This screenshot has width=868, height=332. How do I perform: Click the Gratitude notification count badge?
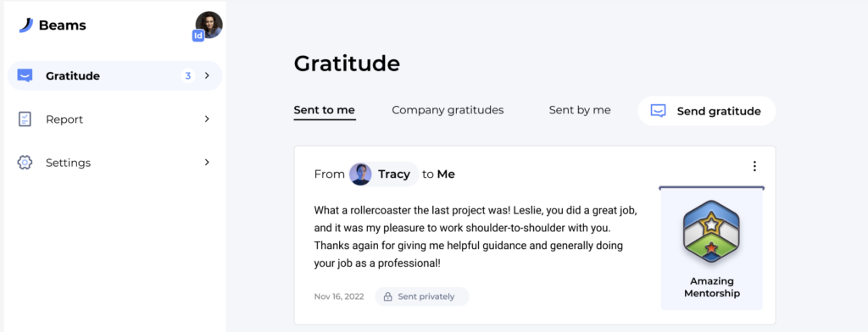[x=187, y=76]
